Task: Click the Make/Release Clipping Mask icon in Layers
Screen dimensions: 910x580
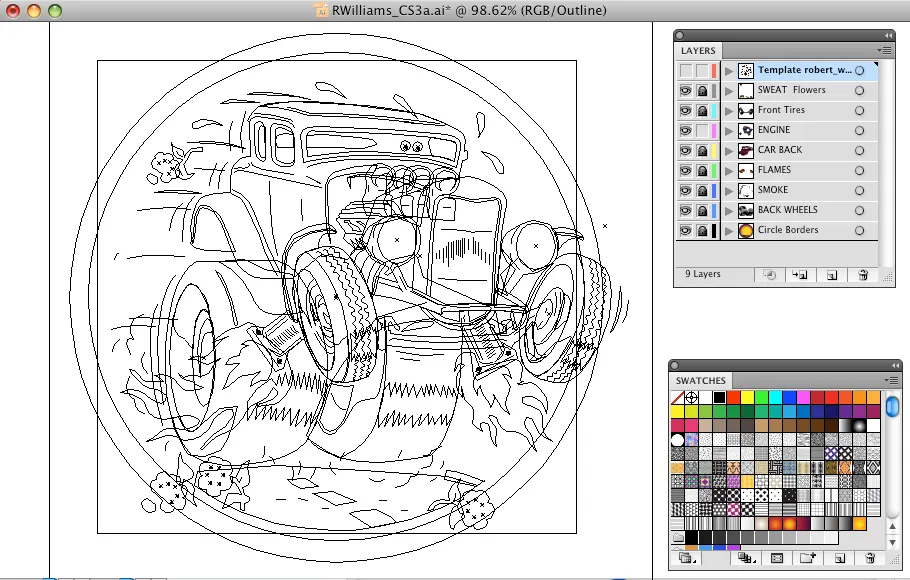Action: point(770,275)
